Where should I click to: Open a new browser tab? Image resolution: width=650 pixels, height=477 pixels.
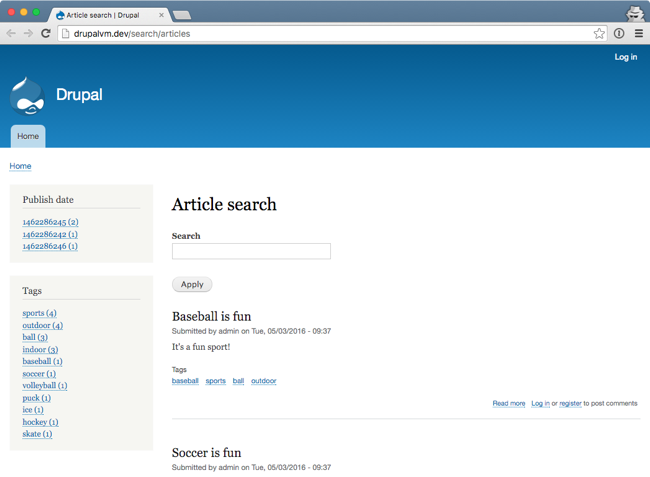pos(182,15)
